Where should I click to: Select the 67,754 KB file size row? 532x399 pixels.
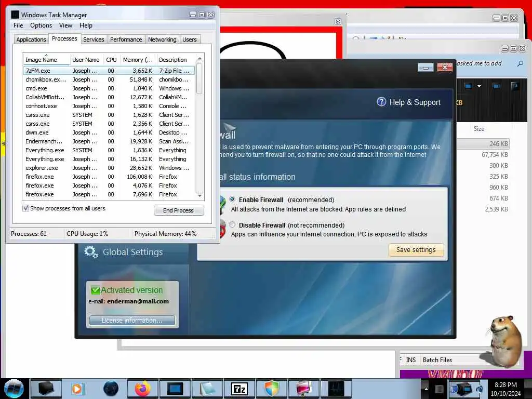[483, 155]
